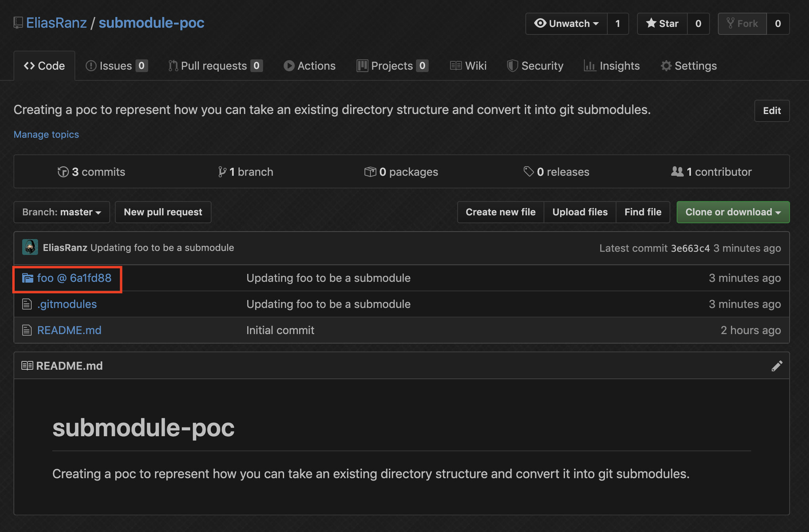View the 1 branch list
The height and width of the screenshot is (532, 809).
coord(246,172)
